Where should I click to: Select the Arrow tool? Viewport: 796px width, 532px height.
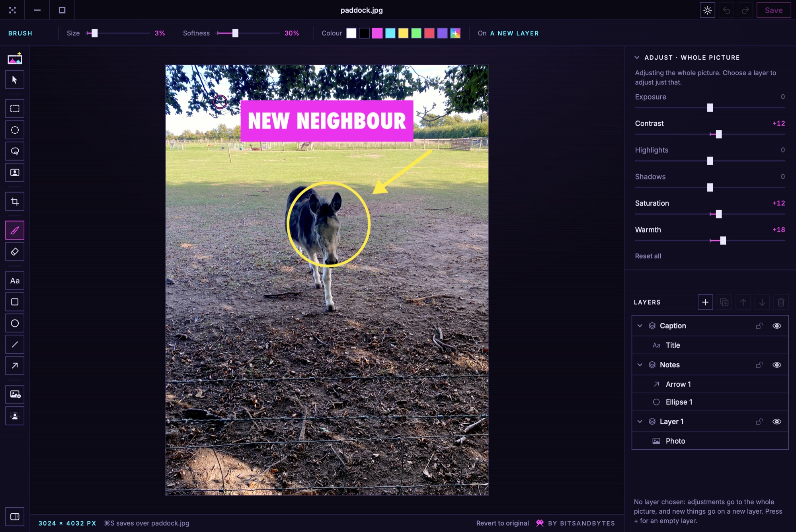pyautogui.click(x=15, y=366)
